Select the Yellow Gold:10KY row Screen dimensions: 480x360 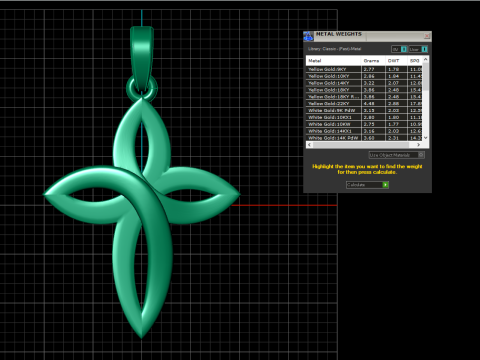click(364, 76)
